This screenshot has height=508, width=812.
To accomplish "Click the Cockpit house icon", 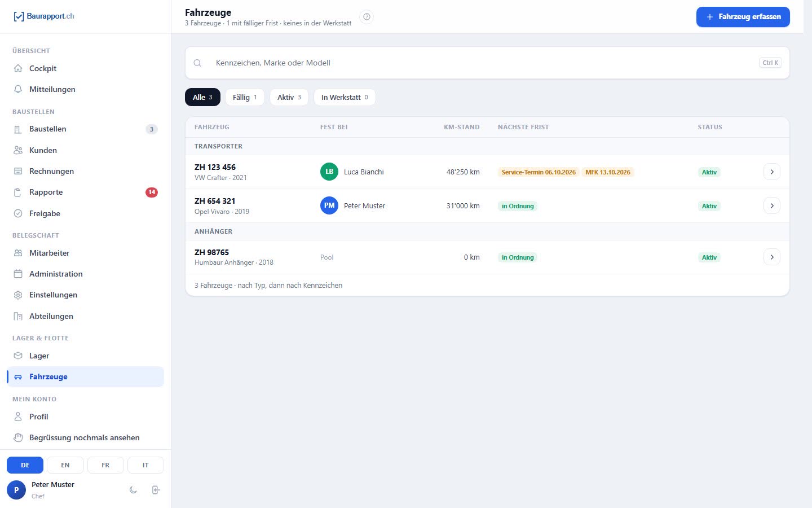I will pyautogui.click(x=18, y=68).
